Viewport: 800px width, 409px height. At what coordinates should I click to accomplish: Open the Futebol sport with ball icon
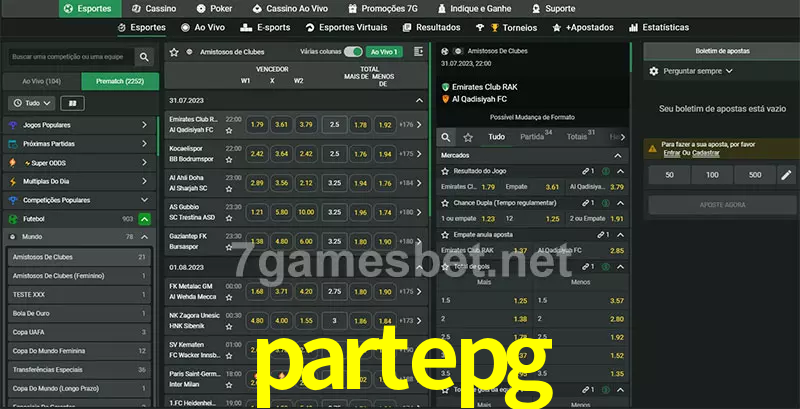pyautogui.click(x=13, y=219)
